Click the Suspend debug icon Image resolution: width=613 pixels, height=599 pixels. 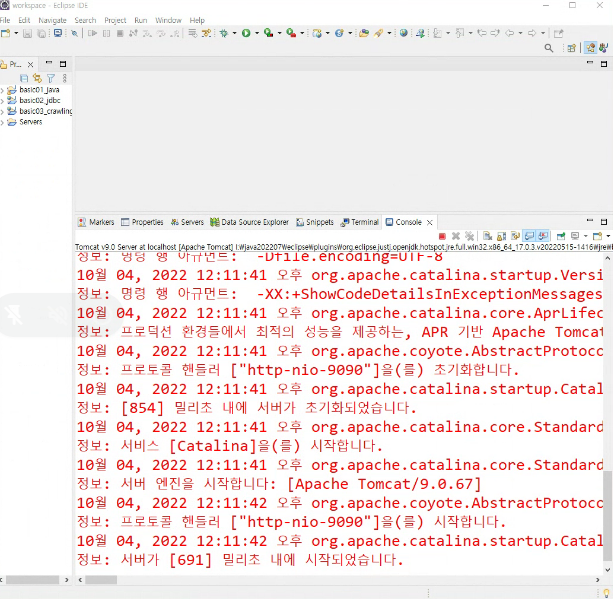(x=106, y=33)
